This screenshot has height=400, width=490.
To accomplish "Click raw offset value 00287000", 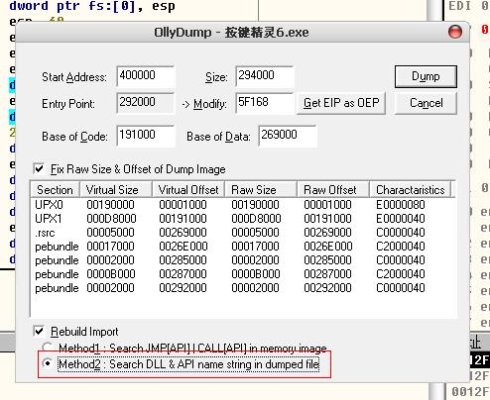I will [328, 274].
